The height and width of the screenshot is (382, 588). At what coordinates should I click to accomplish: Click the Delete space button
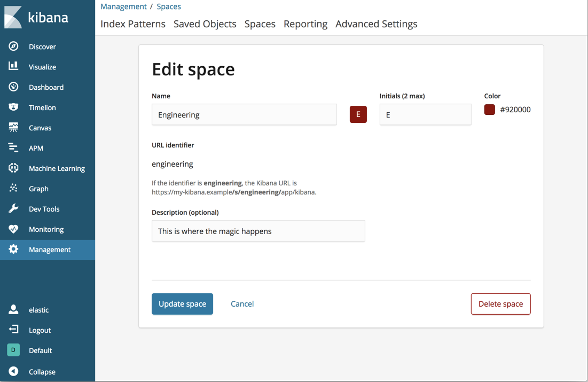pyautogui.click(x=500, y=304)
